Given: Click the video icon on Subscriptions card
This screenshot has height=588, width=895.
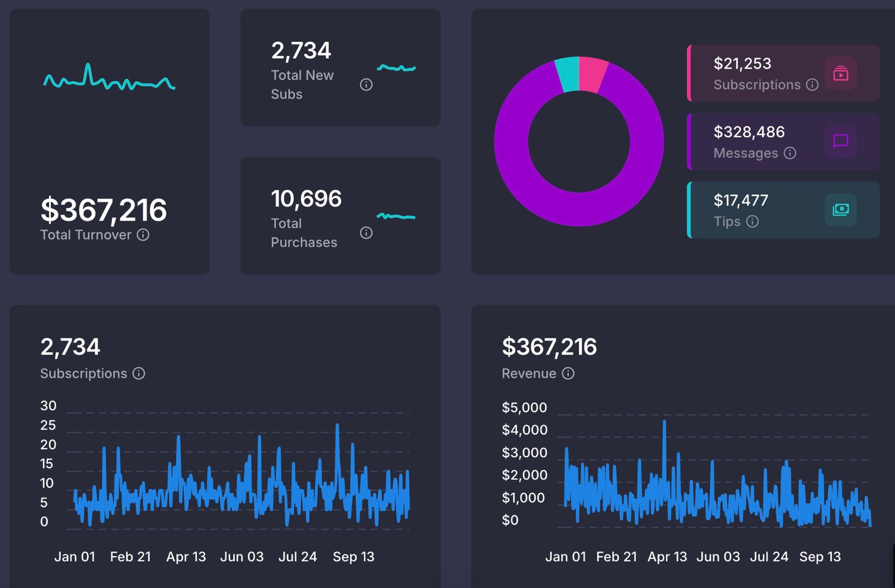Looking at the screenshot, I should tap(841, 73).
